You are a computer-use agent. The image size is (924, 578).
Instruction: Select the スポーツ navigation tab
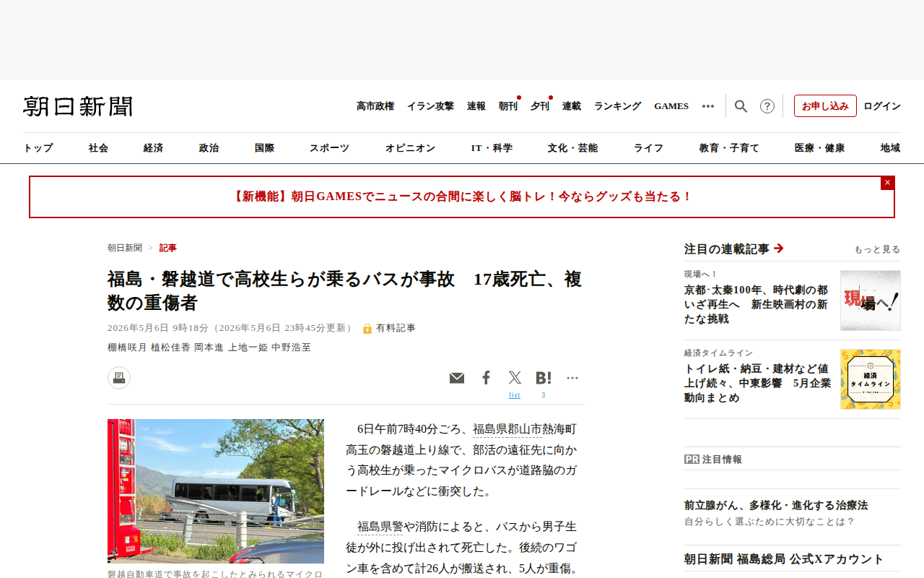(x=329, y=148)
